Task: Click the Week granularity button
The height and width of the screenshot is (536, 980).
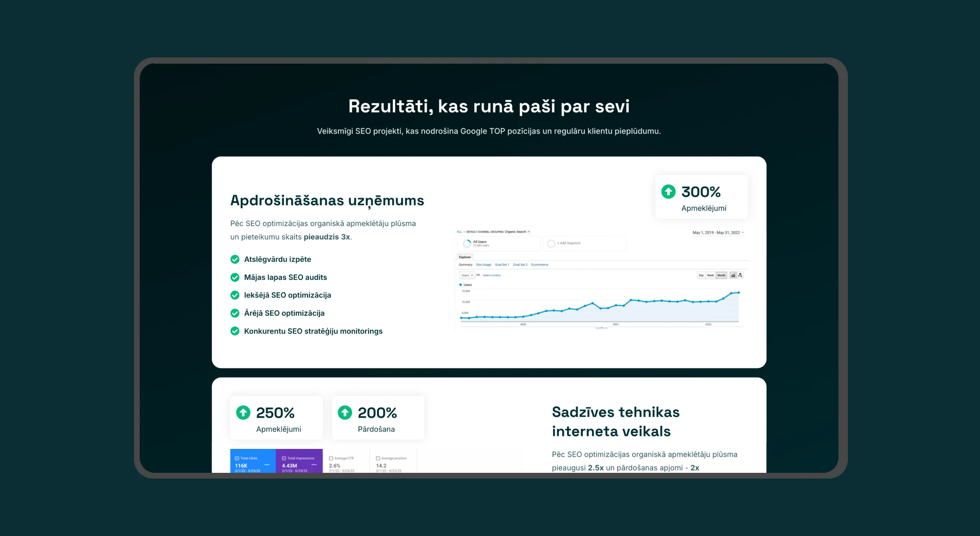Action: (x=711, y=275)
